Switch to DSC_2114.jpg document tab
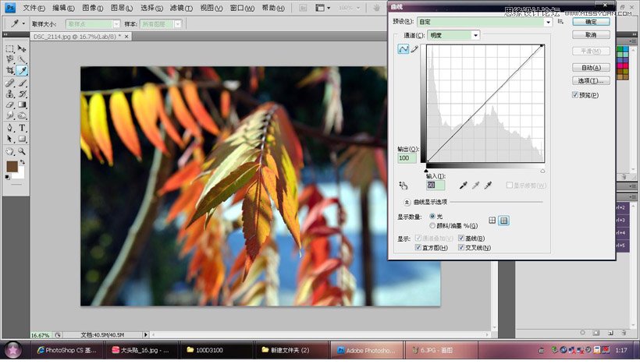Viewport: 640px width, 364px height. click(x=80, y=37)
